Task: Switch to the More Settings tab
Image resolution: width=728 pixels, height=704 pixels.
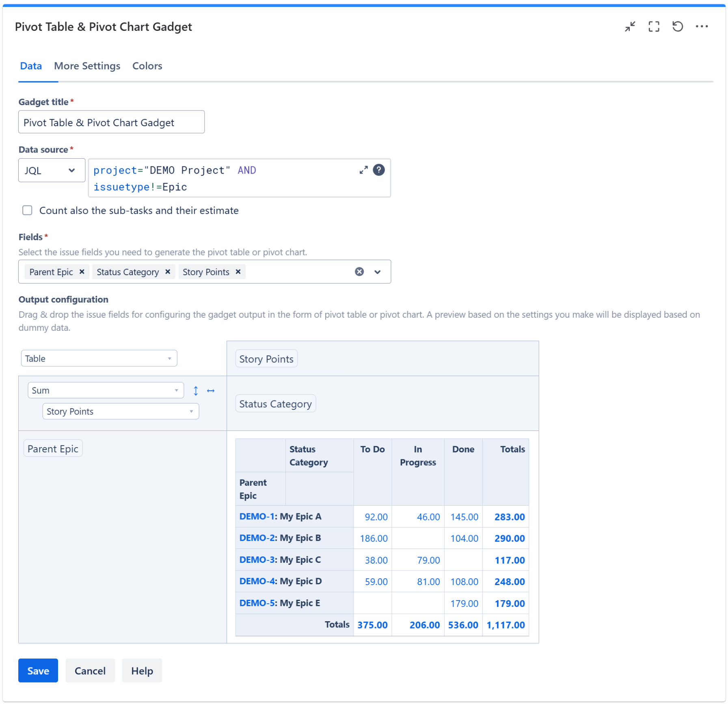Action: pyautogui.click(x=87, y=66)
